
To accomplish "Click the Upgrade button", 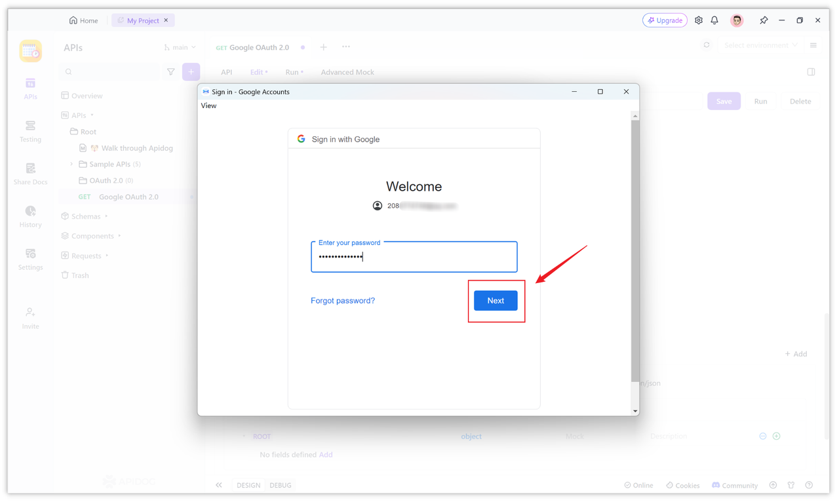I will (x=665, y=20).
